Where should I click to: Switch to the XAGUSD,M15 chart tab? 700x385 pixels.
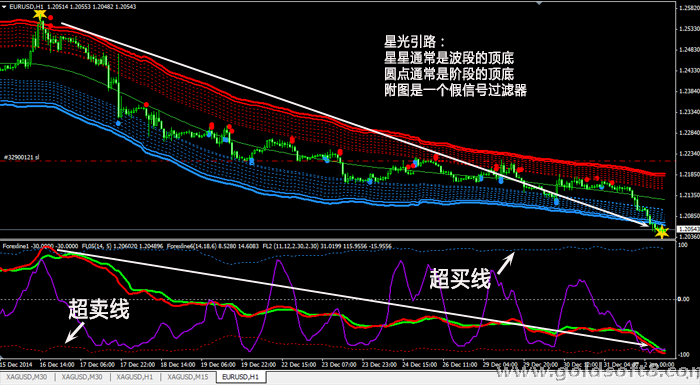coord(188,377)
